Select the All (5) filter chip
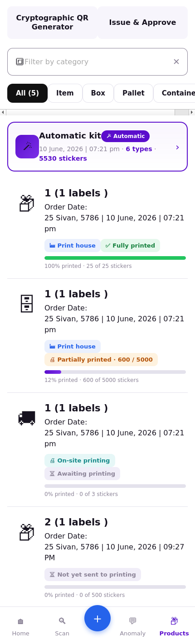 27,93
